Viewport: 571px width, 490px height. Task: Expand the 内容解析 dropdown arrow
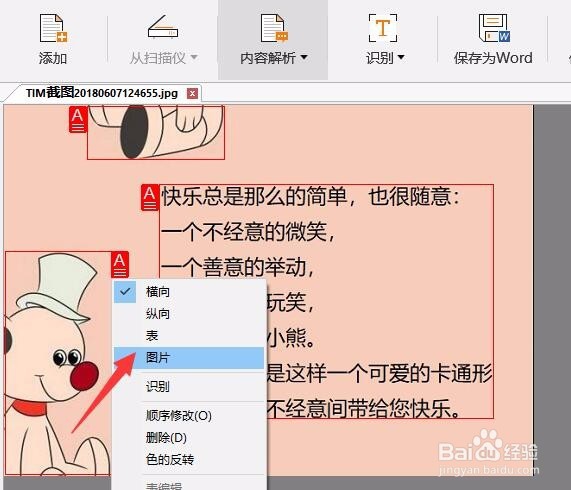coord(304,57)
